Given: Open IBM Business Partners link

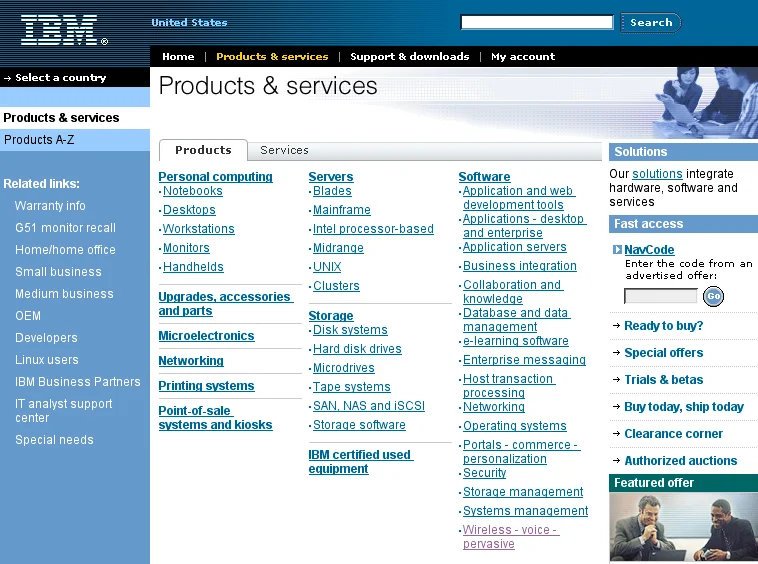Looking at the screenshot, I should [x=78, y=382].
